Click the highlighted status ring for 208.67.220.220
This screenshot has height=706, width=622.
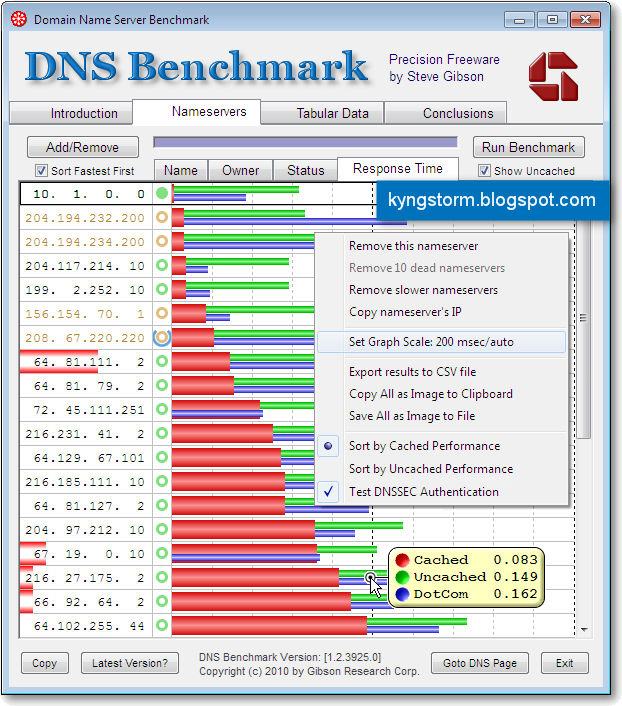162,337
